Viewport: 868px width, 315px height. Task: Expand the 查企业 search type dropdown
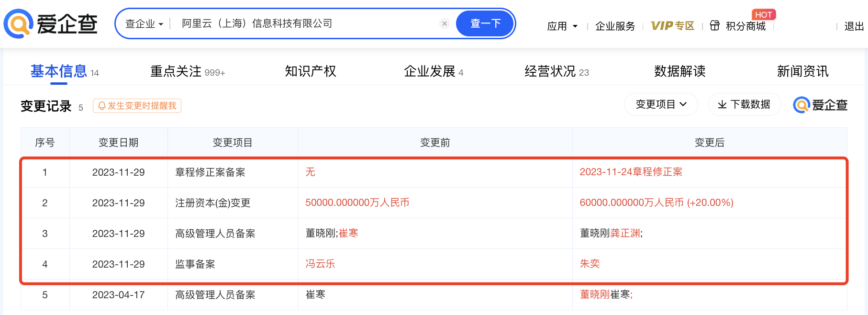point(144,23)
